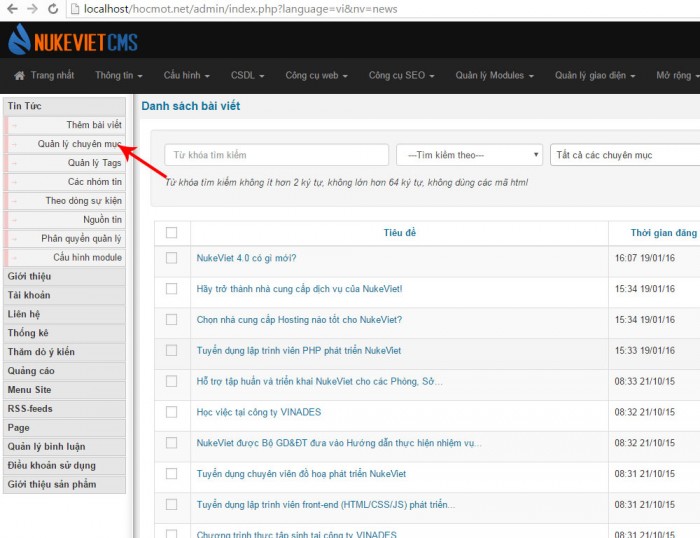The height and width of the screenshot is (538, 700).
Task: Open Nguồn tin in sidebar
Action: pyautogui.click(x=65, y=220)
